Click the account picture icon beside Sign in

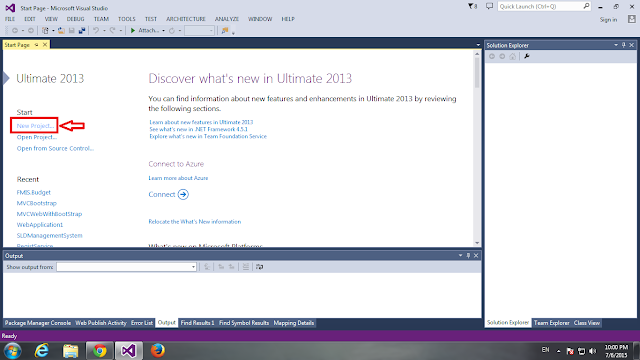coord(632,19)
